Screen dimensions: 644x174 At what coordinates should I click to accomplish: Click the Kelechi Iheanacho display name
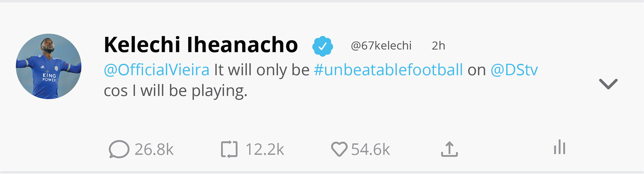pyautogui.click(x=201, y=45)
